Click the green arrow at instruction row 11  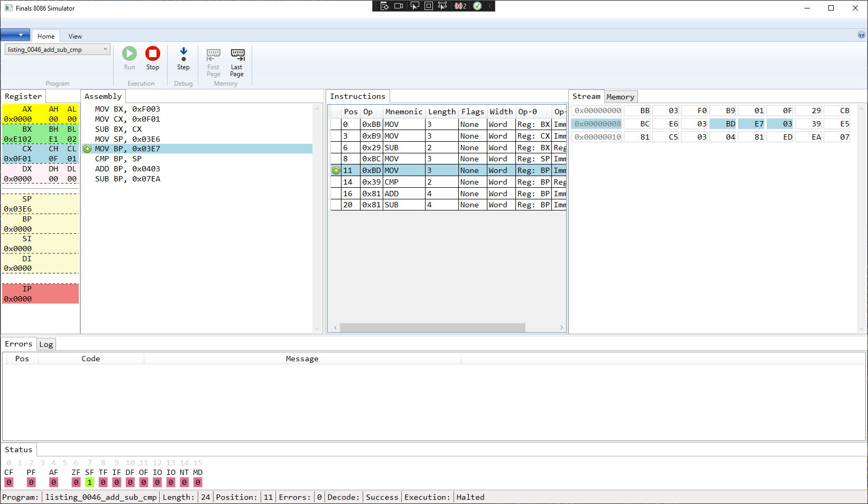pyautogui.click(x=336, y=170)
